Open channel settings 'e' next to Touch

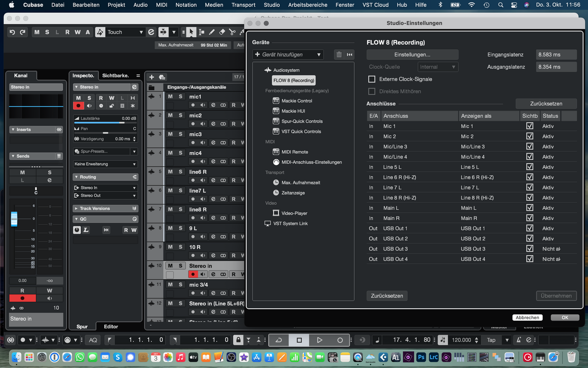point(151,32)
